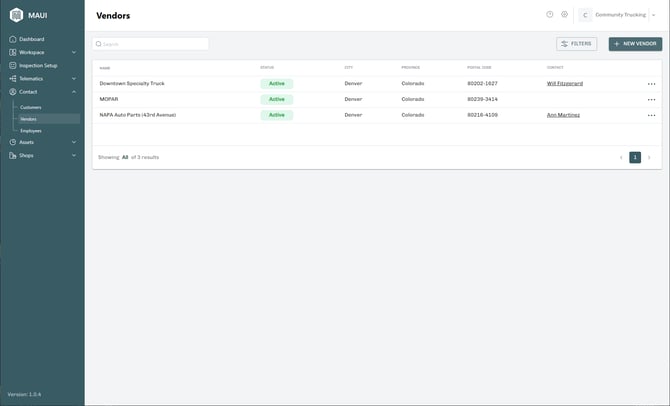This screenshot has width=670, height=406.
Task: Sort by the Status column header
Action: coord(267,68)
